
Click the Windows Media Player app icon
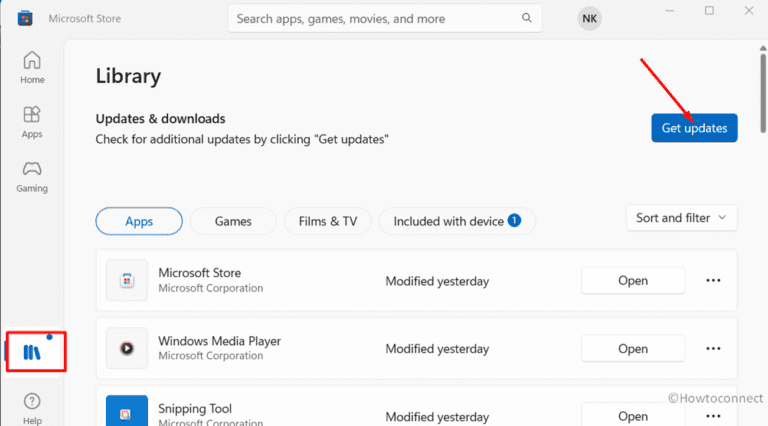pyautogui.click(x=127, y=348)
